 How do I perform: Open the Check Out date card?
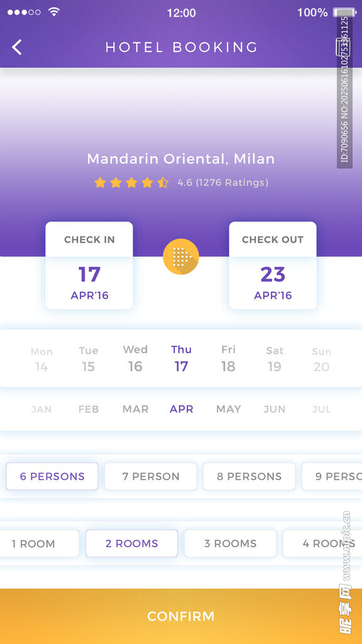(273, 265)
